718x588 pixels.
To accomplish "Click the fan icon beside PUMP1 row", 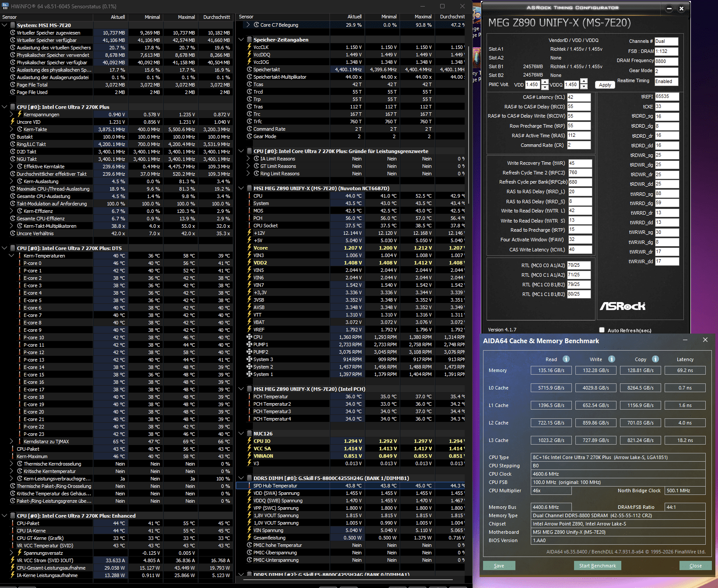I will click(249, 344).
